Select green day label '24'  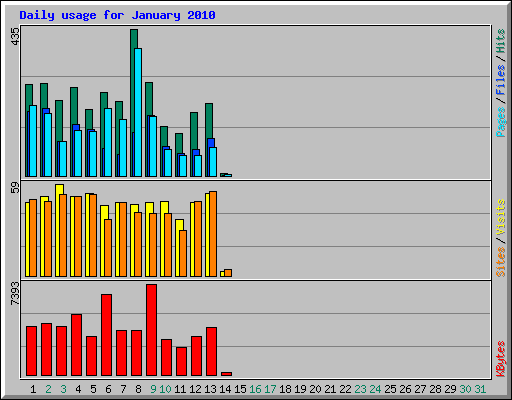coord(375,389)
